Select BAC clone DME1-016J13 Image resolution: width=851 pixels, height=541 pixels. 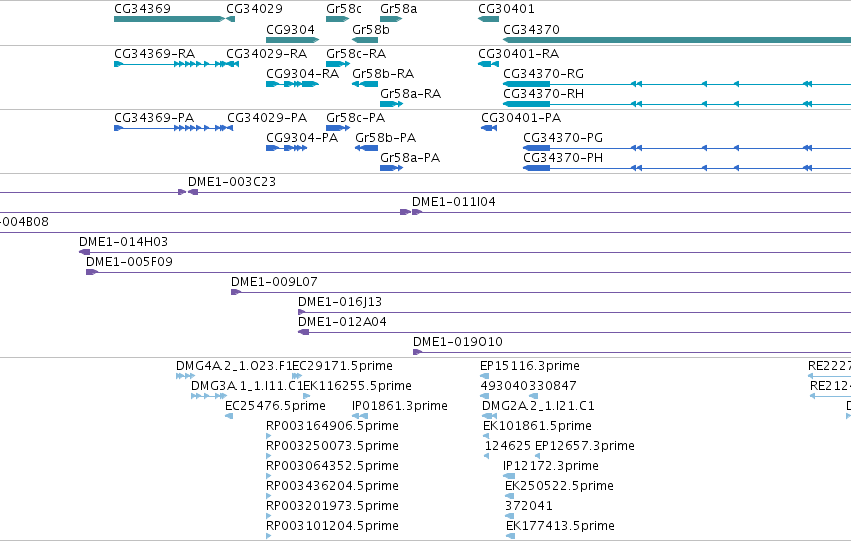340,302
